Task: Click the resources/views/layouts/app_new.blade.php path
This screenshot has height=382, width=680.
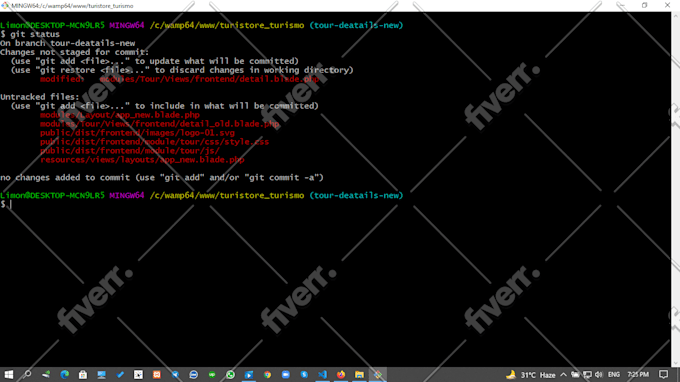Action: [x=142, y=160]
